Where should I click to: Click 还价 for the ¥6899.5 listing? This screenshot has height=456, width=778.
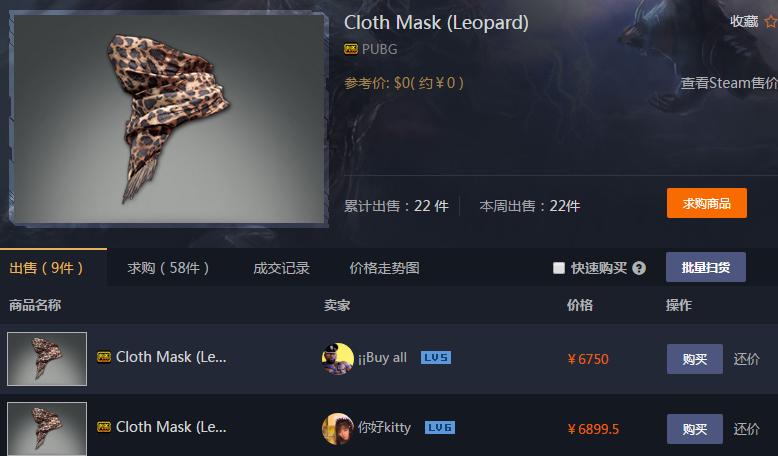[x=746, y=429]
